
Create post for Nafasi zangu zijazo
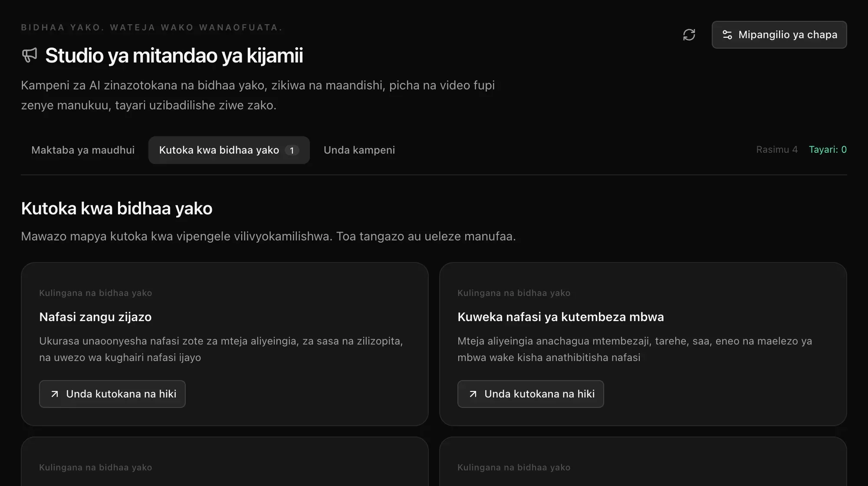click(x=112, y=394)
